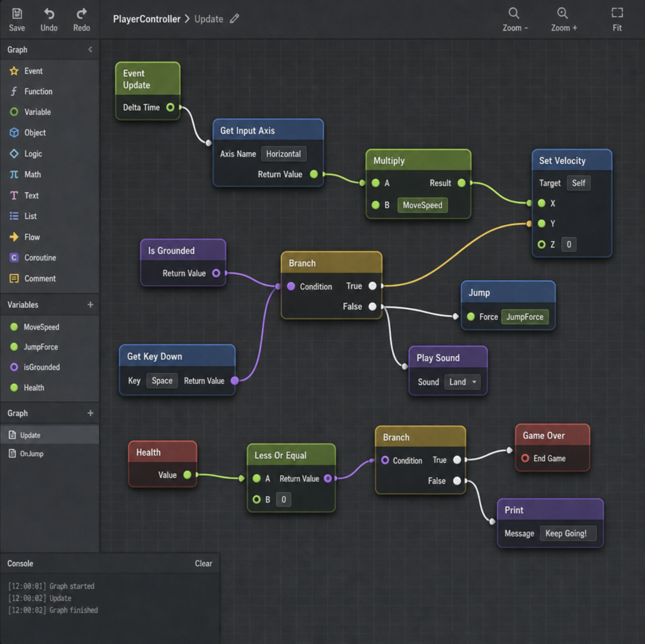The image size is (645, 644).
Task: Select the List icon in palette
Action: pos(14,216)
